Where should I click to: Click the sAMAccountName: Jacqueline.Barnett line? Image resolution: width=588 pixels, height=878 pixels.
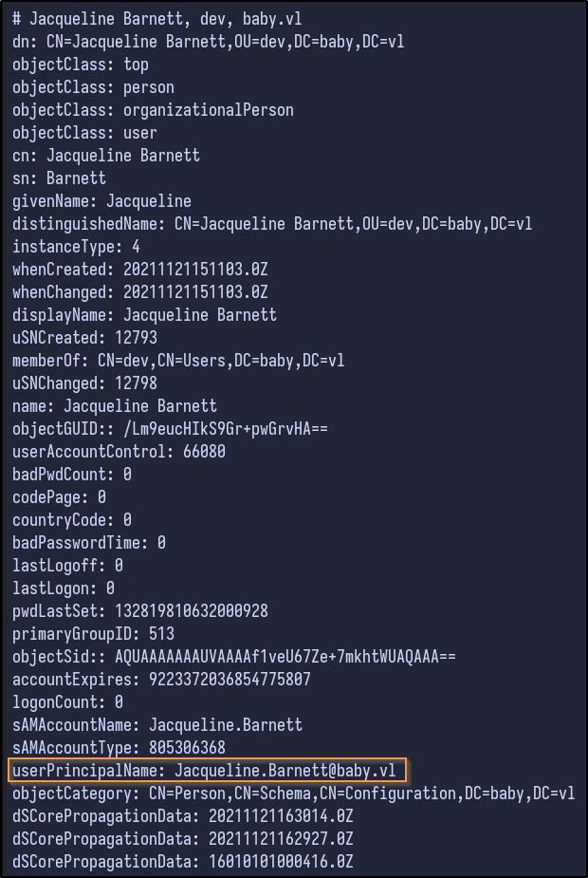pos(157,724)
